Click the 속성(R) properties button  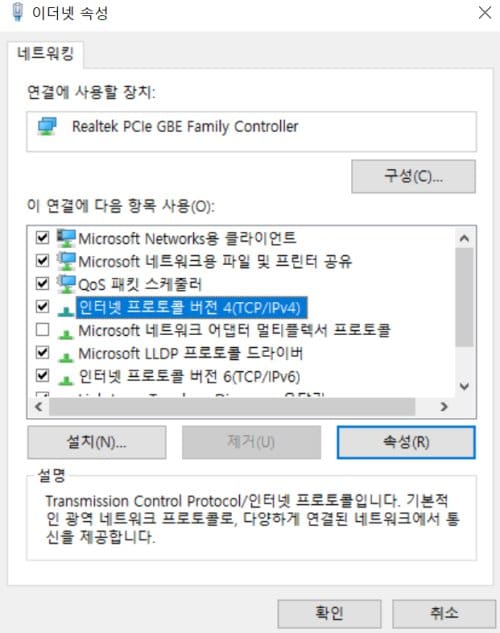(406, 442)
